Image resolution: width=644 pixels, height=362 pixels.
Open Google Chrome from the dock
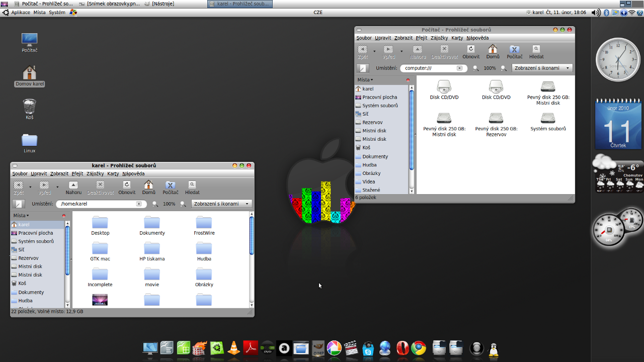tap(419, 348)
